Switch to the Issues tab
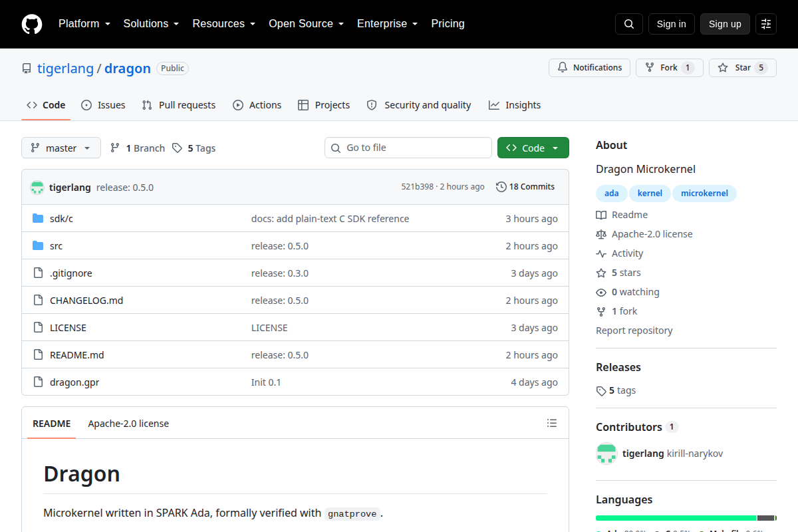This screenshot has height=532, width=798. pos(103,105)
